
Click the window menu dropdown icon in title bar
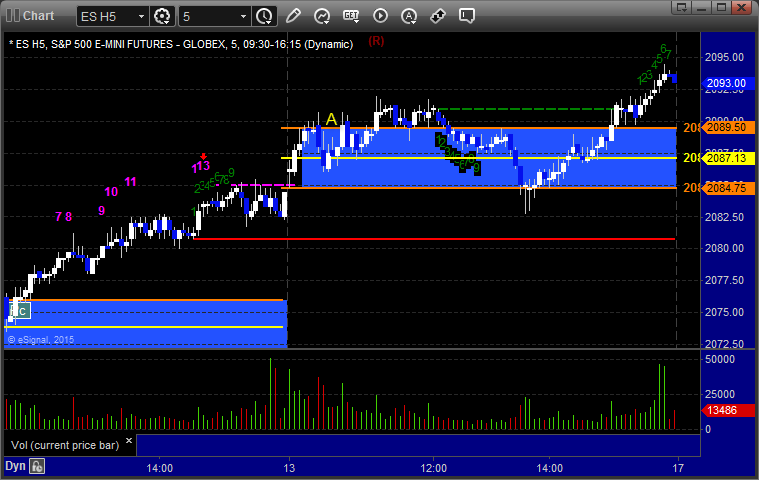pyautogui.click(x=682, y=7)
